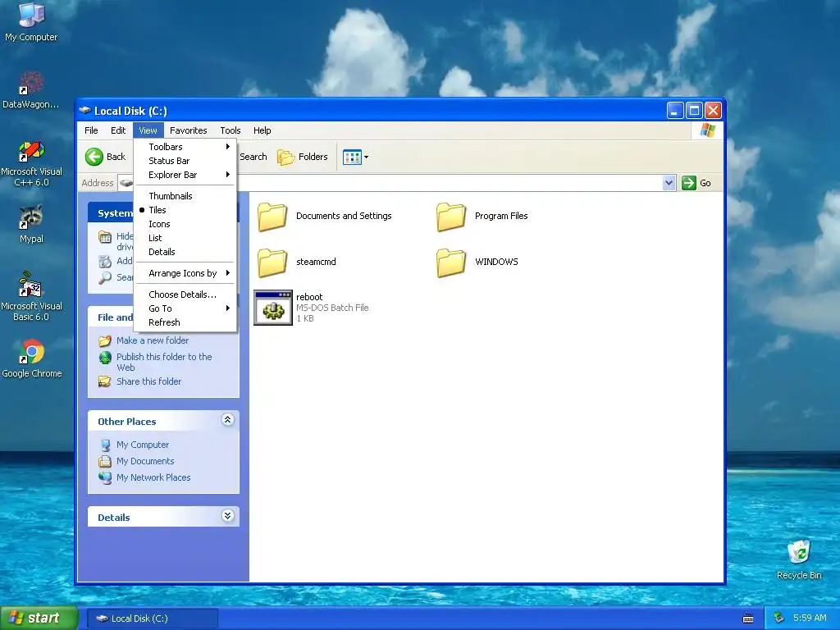Expand the Explorer Bar submenu

pyautogui.click(x=185, y=175)
